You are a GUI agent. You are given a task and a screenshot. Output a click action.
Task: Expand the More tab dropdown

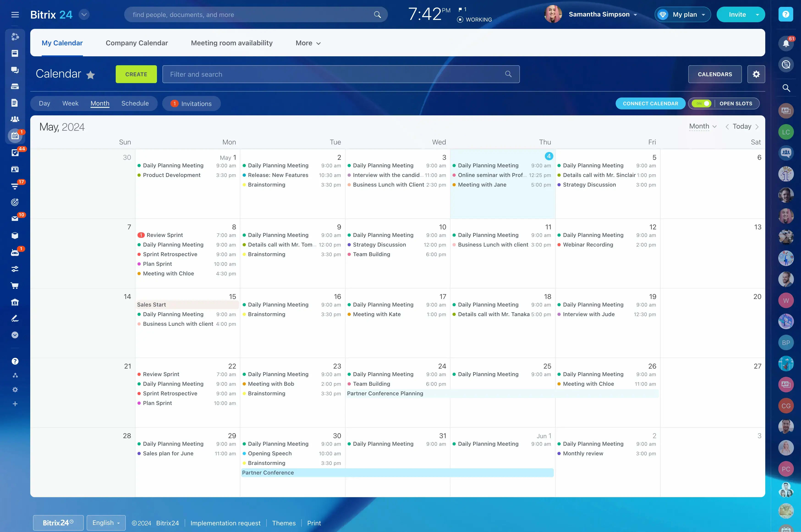[x=308, y=43]
